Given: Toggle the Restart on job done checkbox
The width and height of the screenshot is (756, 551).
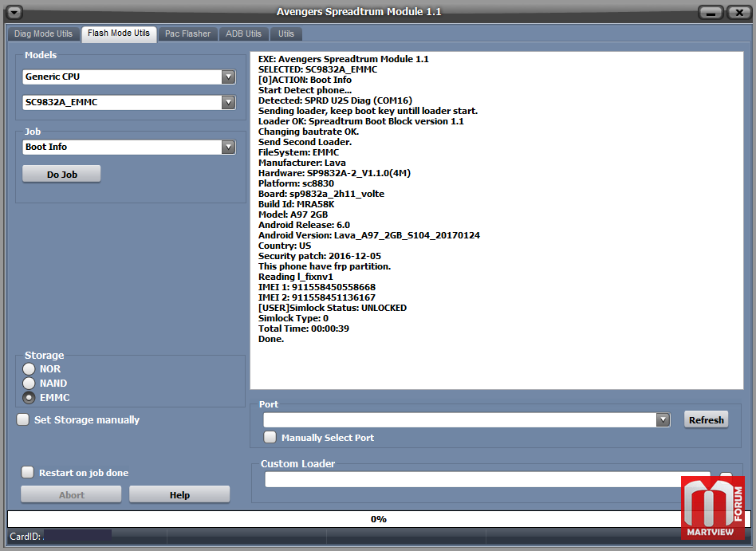Looking at the screenshot, I should click(x=27, y=472).
